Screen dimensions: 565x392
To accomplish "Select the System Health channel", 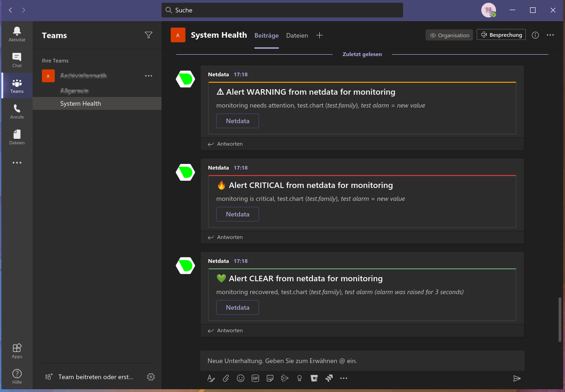I will (97, 103).
